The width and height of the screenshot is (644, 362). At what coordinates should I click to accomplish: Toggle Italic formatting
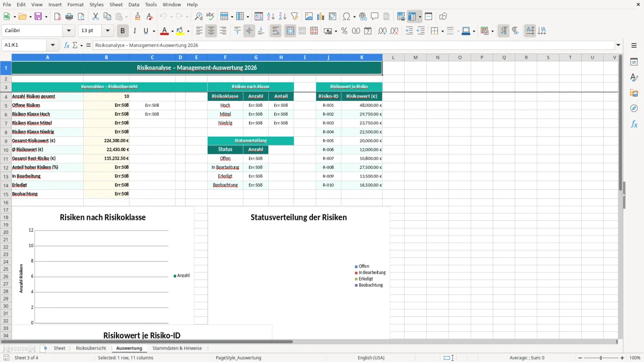[x=135, y=31]
